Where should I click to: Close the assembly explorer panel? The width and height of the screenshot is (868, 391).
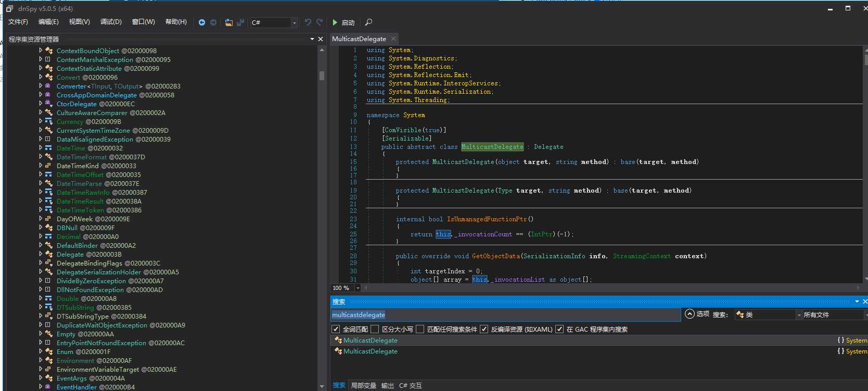[x=321, y=39]
